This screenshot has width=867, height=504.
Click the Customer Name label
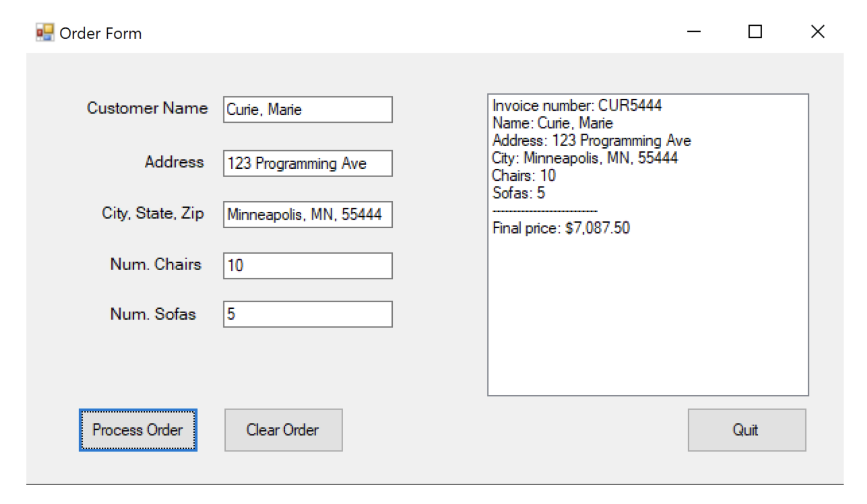pyautogui.click(x=147, y=108)
